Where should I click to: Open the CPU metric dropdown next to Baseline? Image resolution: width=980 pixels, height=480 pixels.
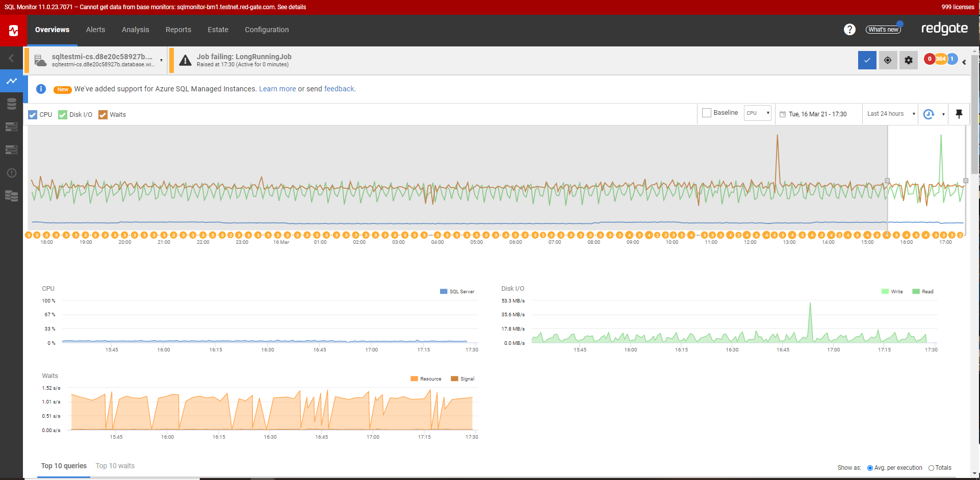click(x=757, y=113)
